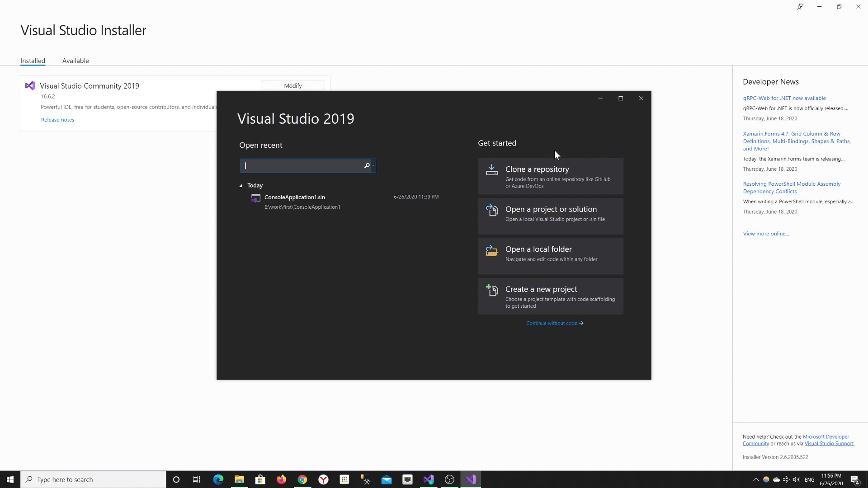Click the search magnifier in Open recent box
The image size is (868, 488).
(367, 165)
